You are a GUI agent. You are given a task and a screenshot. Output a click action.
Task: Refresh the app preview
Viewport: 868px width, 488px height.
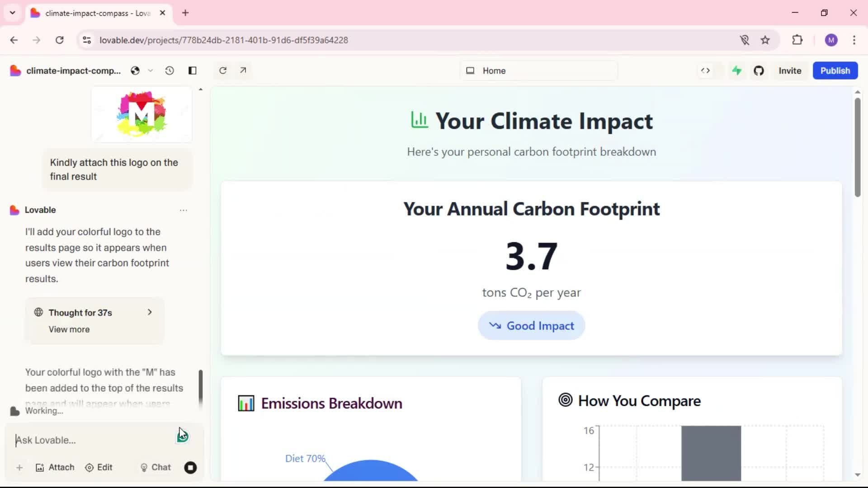[x=223, y=70]
